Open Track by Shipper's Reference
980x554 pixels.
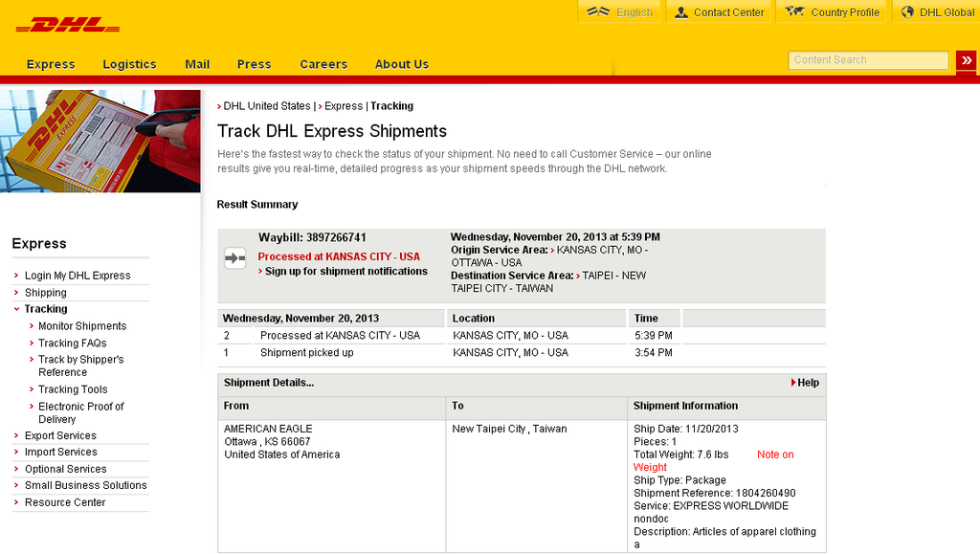[x=80, y=366]
